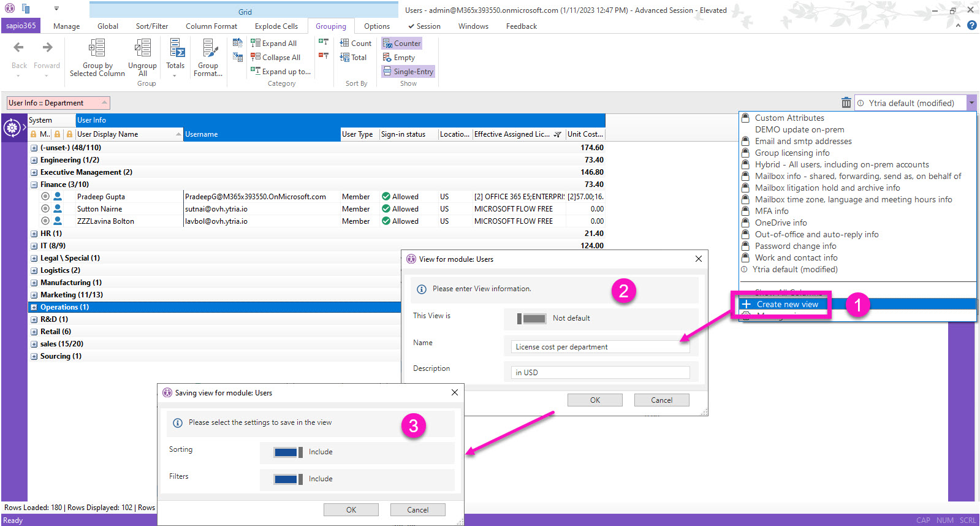Expand the IT (8/9) group

[34, 246]
